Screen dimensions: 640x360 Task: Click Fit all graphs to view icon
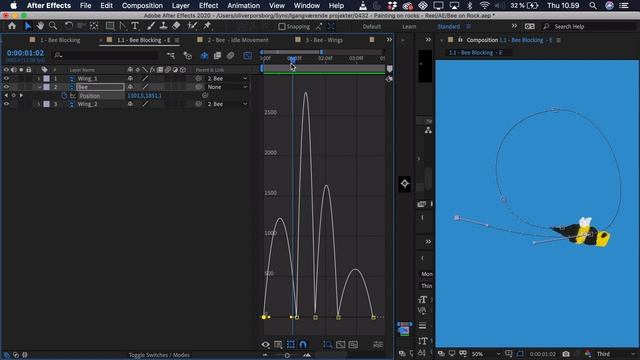(x=353, y=344)
